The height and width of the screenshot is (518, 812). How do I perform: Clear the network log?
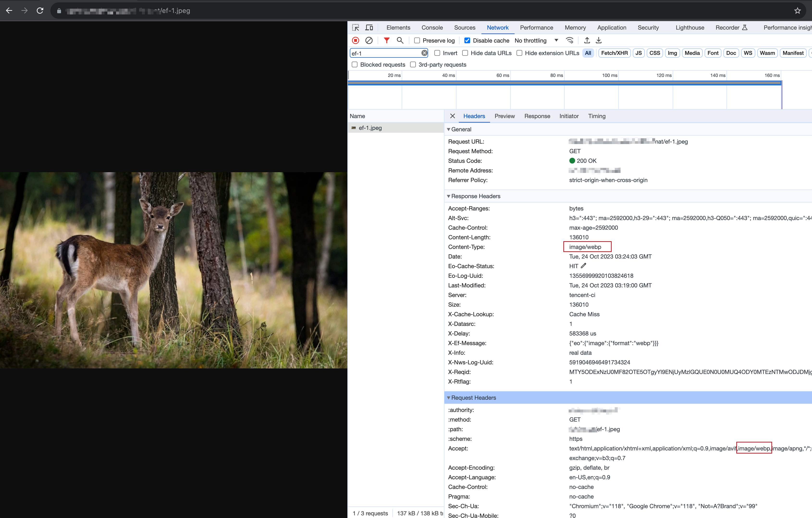pos(369,40)
